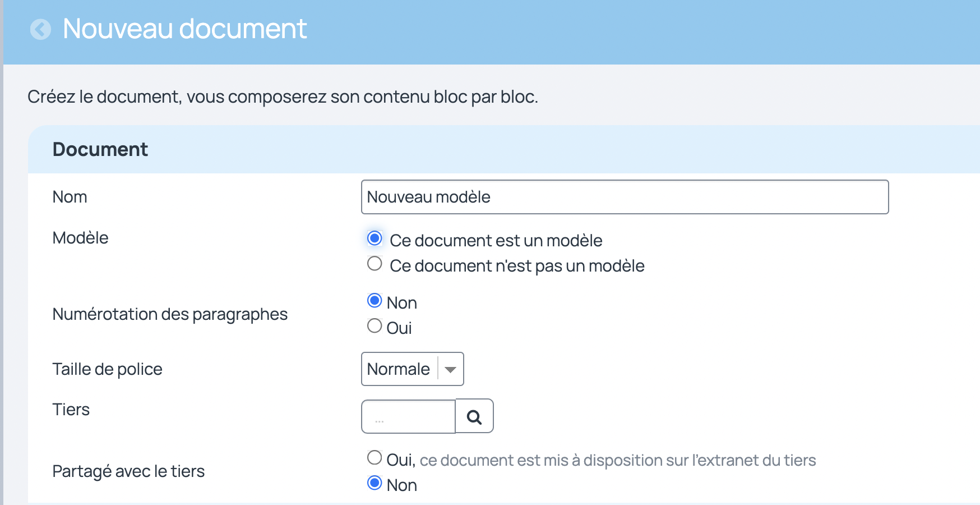Click the 'Nom' field label
This screenshot has height=505, width=980.
coord(70,197)
